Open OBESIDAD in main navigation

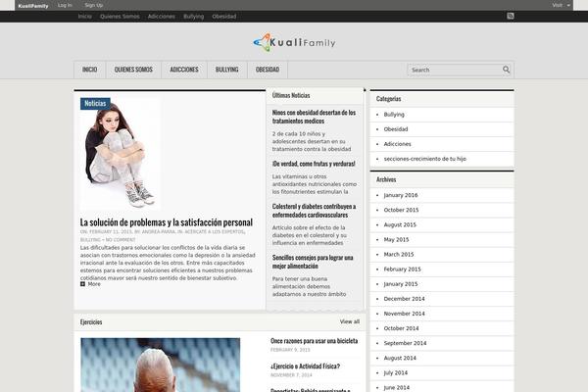pos(268,70)
